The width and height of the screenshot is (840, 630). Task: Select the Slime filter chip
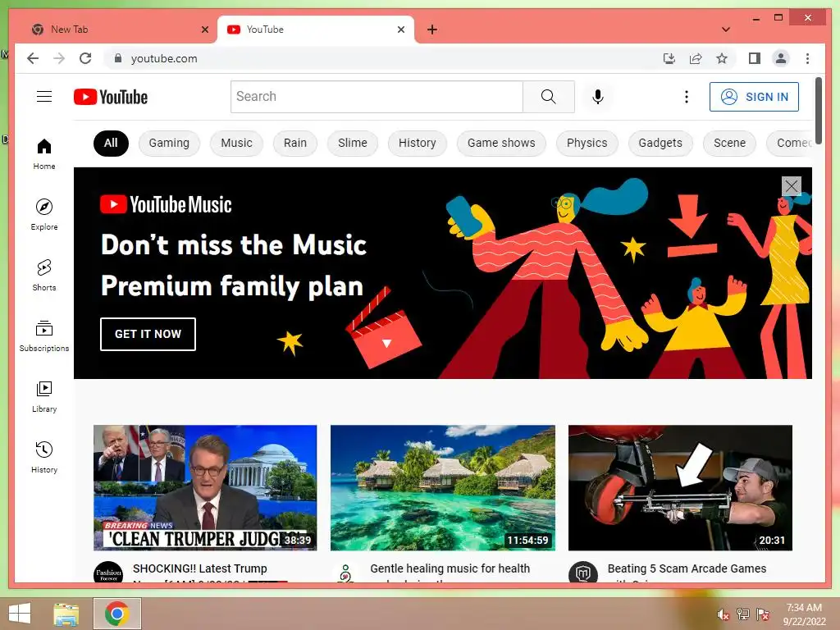pos(353,143)
